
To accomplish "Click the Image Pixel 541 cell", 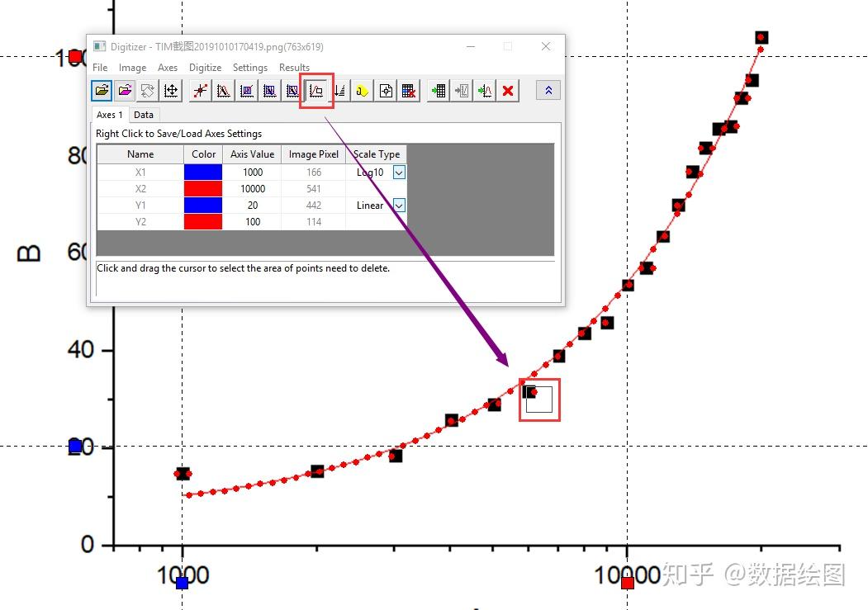I will click(x=314, y=188).
